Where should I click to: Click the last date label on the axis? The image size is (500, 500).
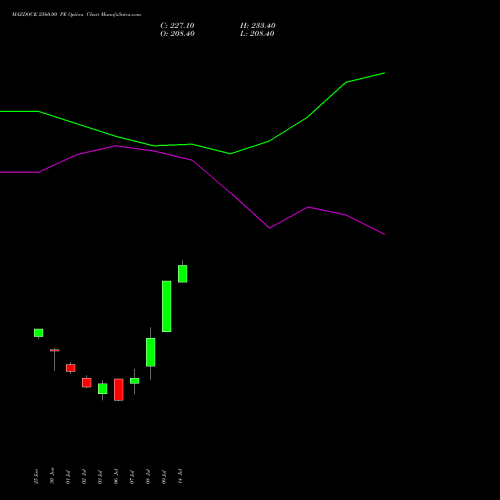[x=180, y=476]
